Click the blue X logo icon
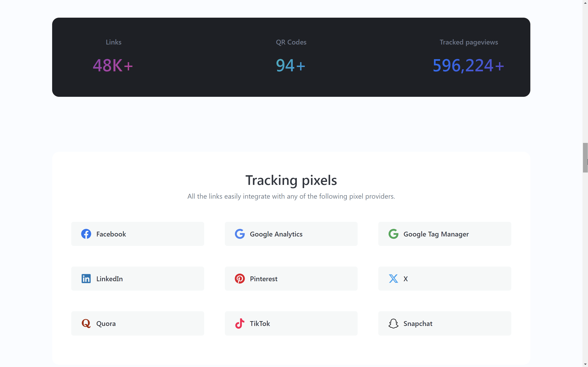The width and height of the screenshot is (588, 367). click(393, 279)
